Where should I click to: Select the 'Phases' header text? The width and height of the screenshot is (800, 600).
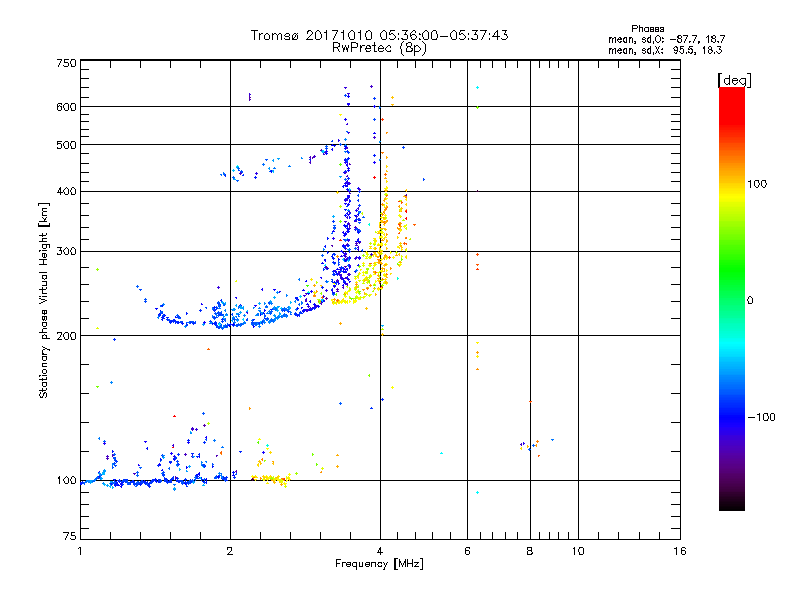647,29
